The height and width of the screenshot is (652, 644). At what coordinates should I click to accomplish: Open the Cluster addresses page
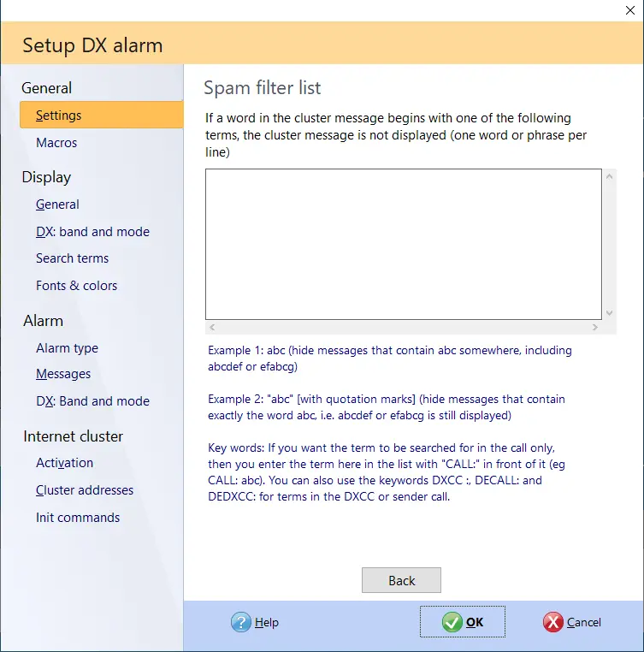click(85, 490)
